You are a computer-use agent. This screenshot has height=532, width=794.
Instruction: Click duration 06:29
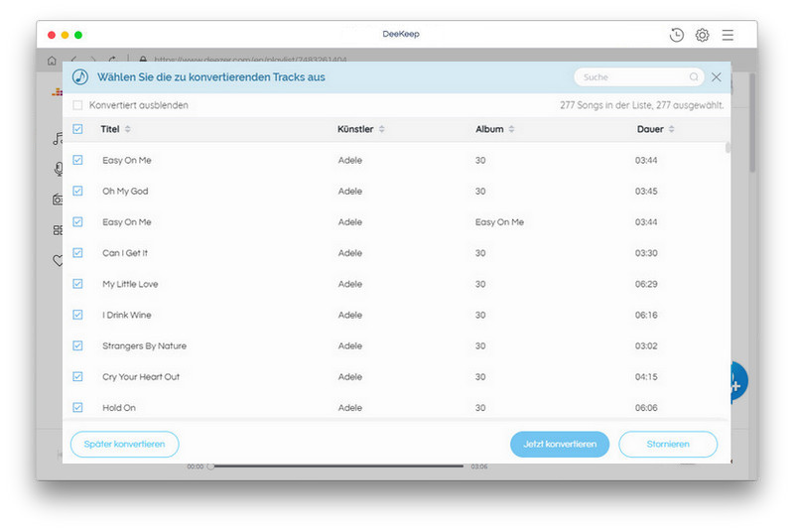pos(646,284)
